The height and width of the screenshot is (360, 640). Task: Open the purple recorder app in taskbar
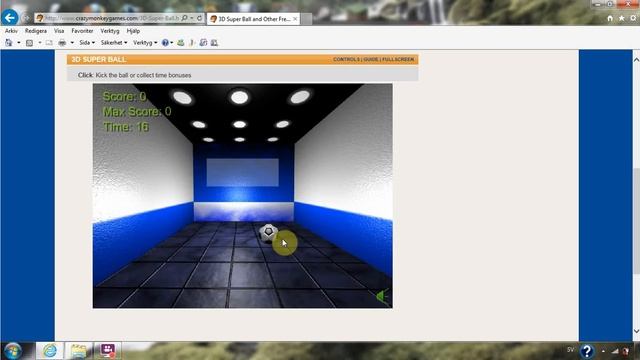point(108,351)
